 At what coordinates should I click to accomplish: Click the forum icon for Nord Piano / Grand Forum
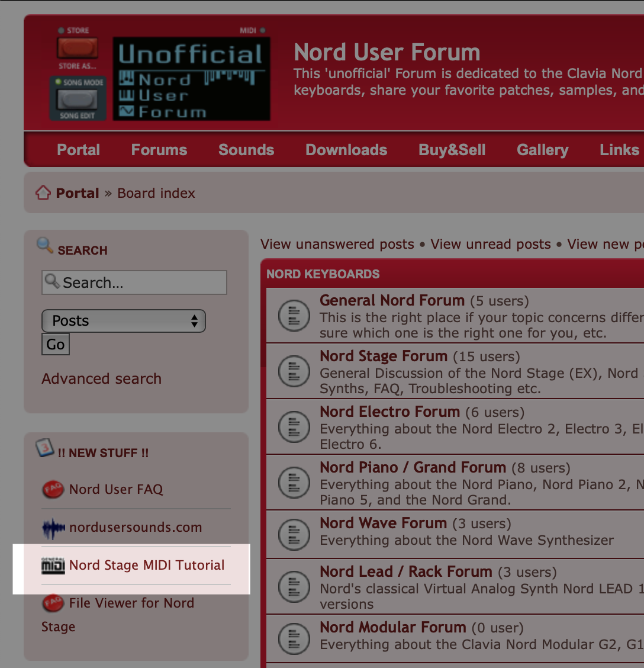(x=294, y=483)
